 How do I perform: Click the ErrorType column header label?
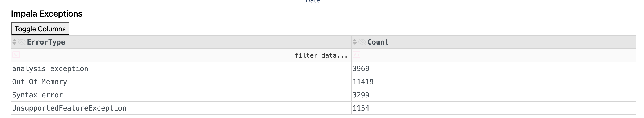point(46,42)
